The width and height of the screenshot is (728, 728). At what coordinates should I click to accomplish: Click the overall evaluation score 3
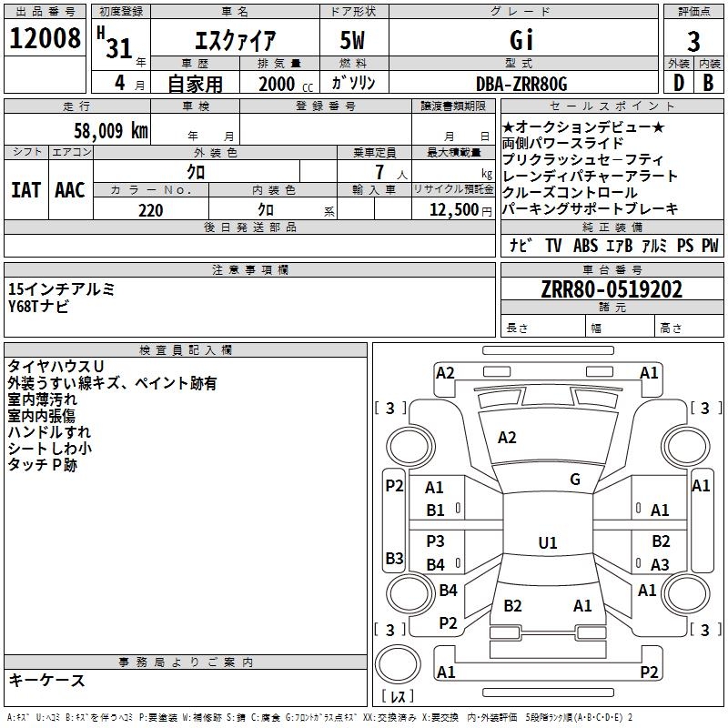(x=693, y=42)
